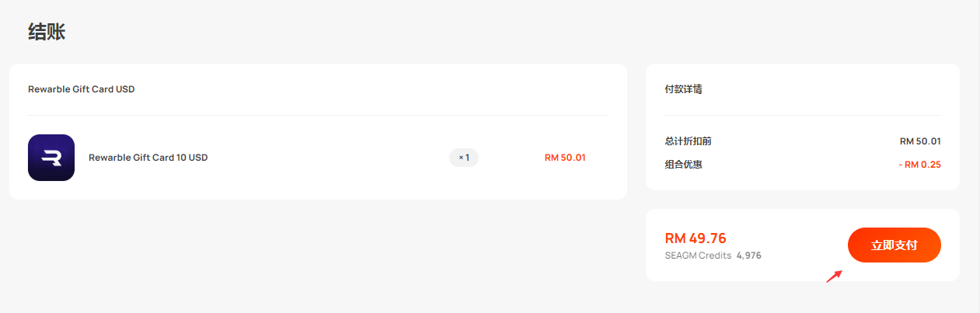Viewport: 980px width, 313px height.
Task: Select the - RM 0.25 discount value
Action: point(919,165)
